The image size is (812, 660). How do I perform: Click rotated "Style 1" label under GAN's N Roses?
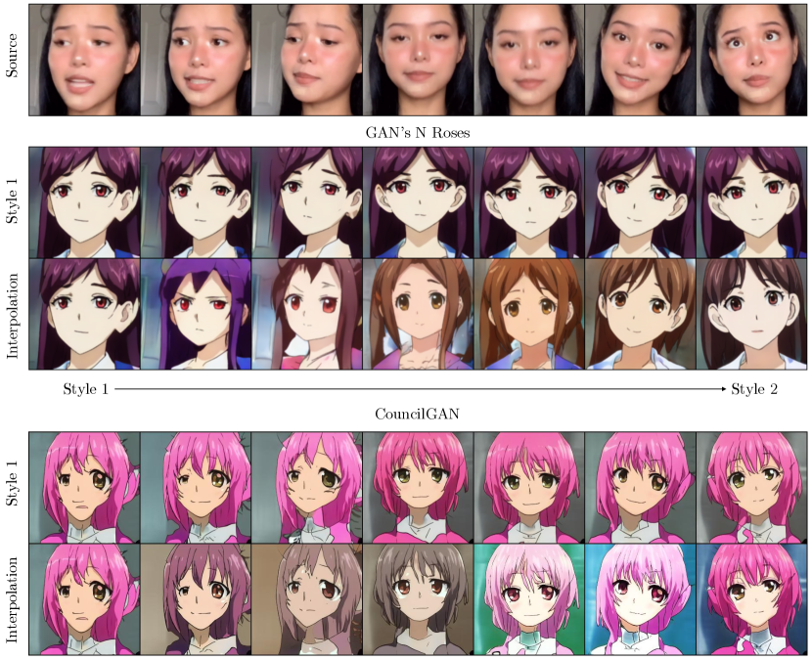12,200
